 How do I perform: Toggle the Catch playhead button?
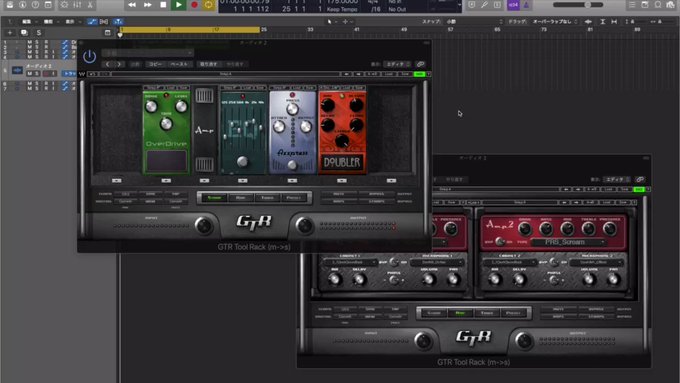click(x=118, y=21)
